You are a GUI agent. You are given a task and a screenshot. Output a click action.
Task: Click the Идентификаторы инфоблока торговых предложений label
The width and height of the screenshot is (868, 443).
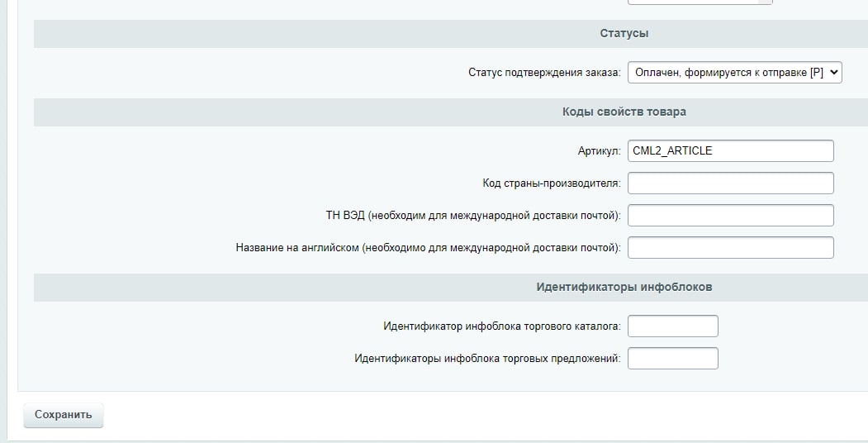point(488,359)
